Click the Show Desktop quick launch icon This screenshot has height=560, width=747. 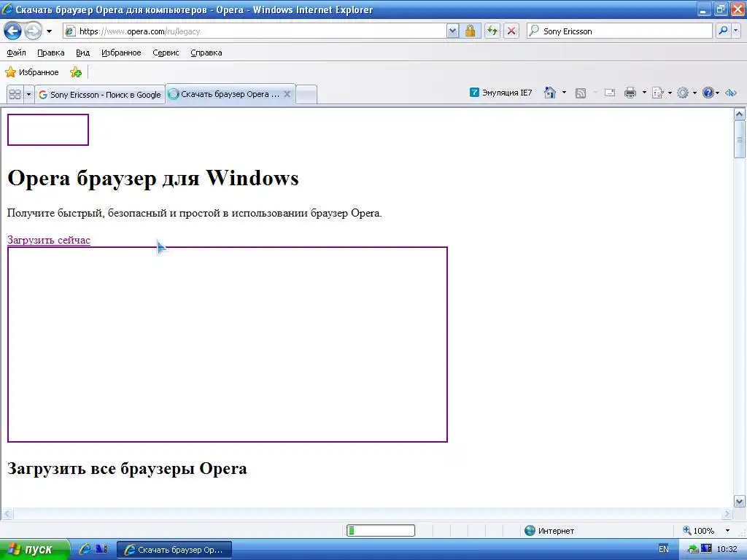pos(101,550)
